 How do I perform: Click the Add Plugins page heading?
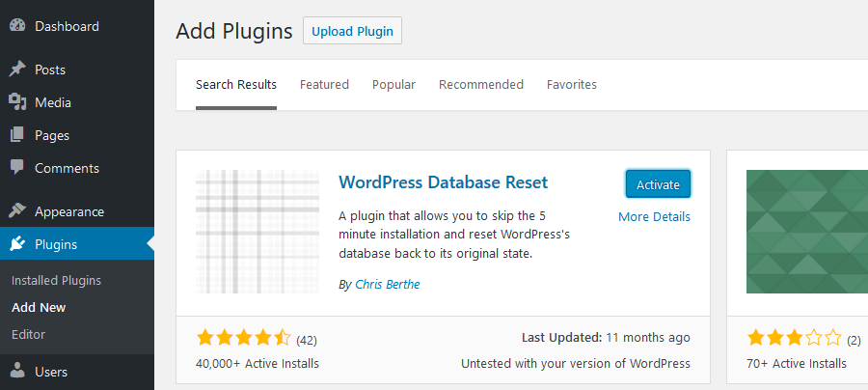click(x=234, y=32)
